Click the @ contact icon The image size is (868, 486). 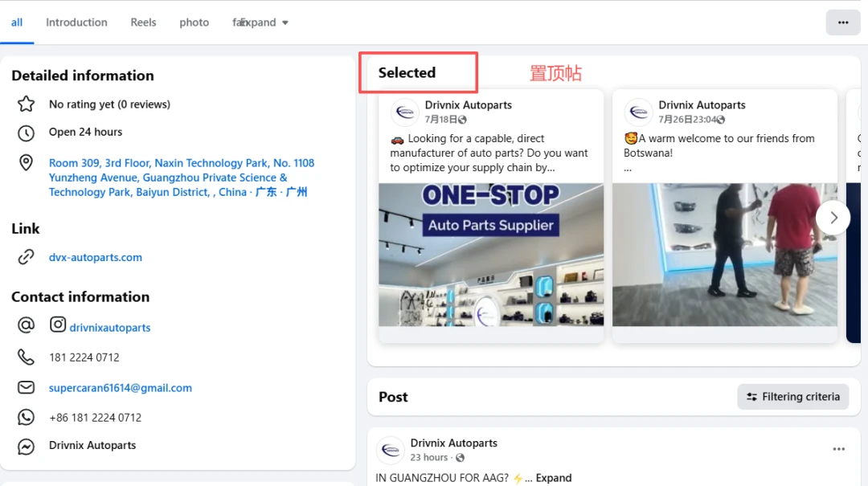pos(26,325)
